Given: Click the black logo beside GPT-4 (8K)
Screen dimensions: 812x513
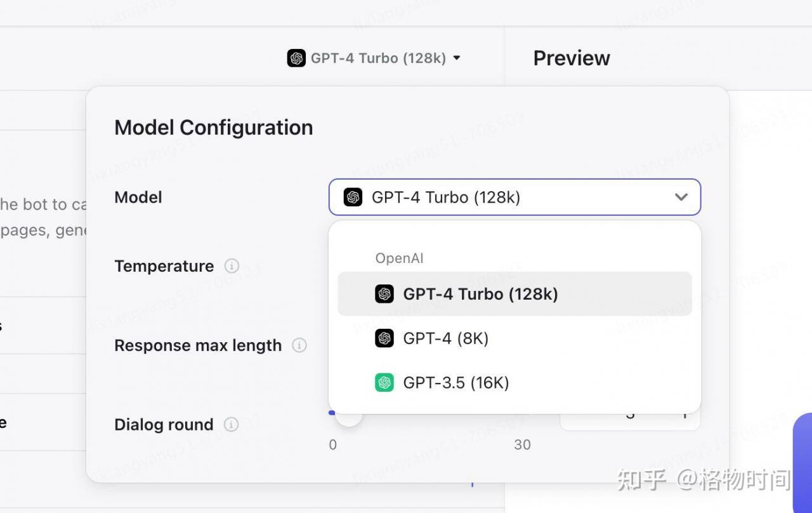Looking at the screenshot, I should click(384, 338).
